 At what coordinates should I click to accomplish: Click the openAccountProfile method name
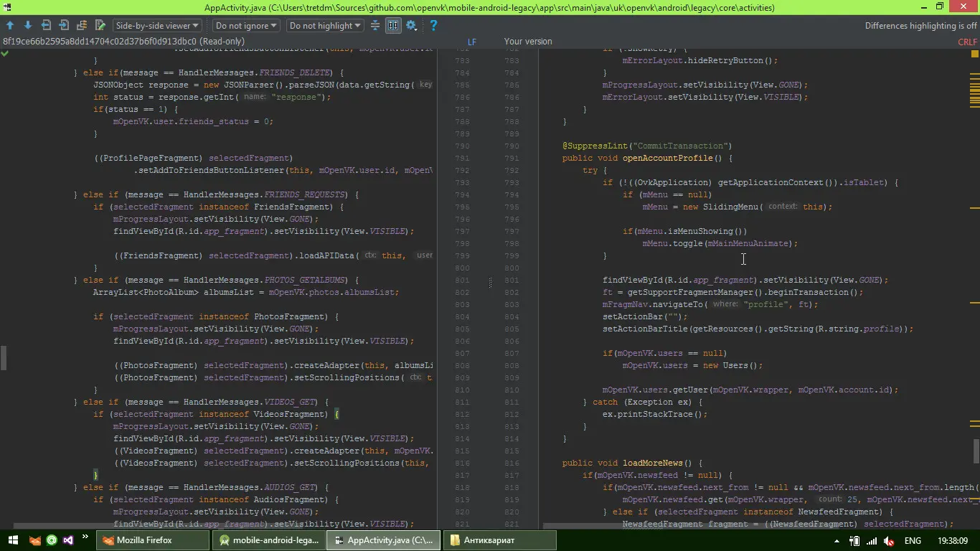[x=667, y=158]
